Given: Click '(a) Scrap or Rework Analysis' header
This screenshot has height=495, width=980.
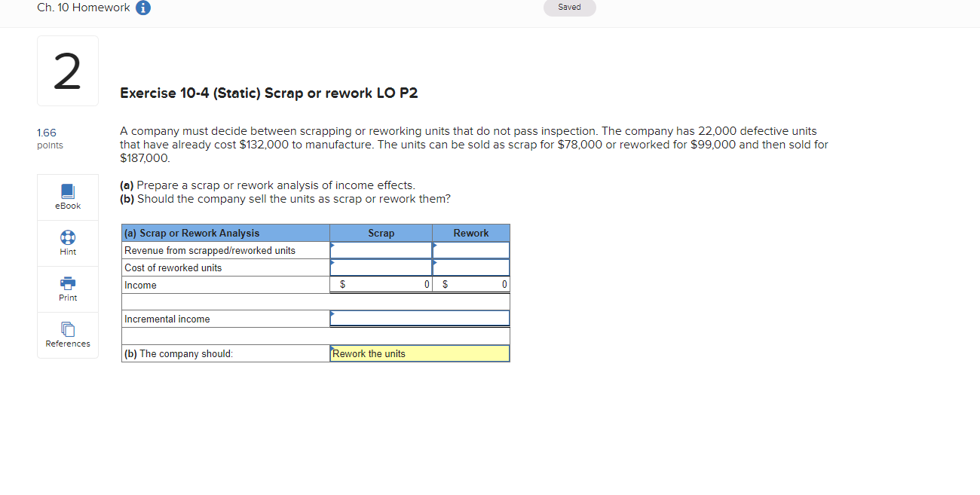Looking at the screenshot, I should (x=225, y=233).
